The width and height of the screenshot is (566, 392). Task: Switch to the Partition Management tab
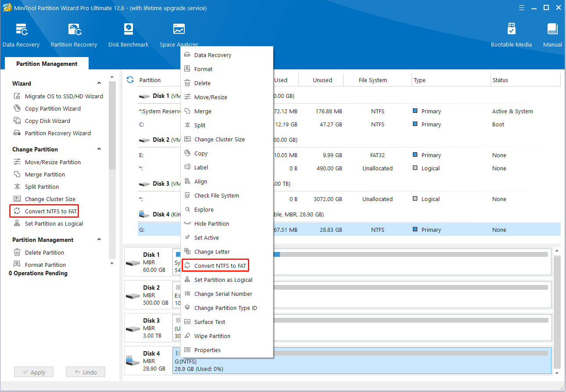coord(47,64)
